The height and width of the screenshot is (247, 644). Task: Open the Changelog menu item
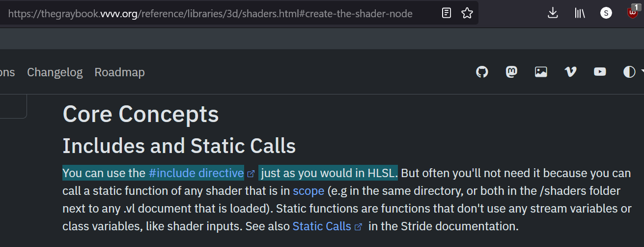pos(55,72)
